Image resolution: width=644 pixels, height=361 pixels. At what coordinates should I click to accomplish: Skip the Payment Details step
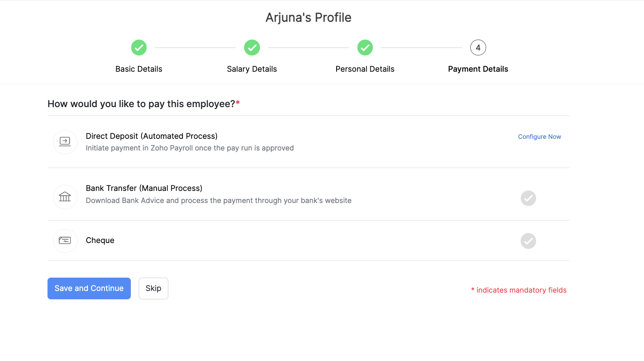point(153,288)
